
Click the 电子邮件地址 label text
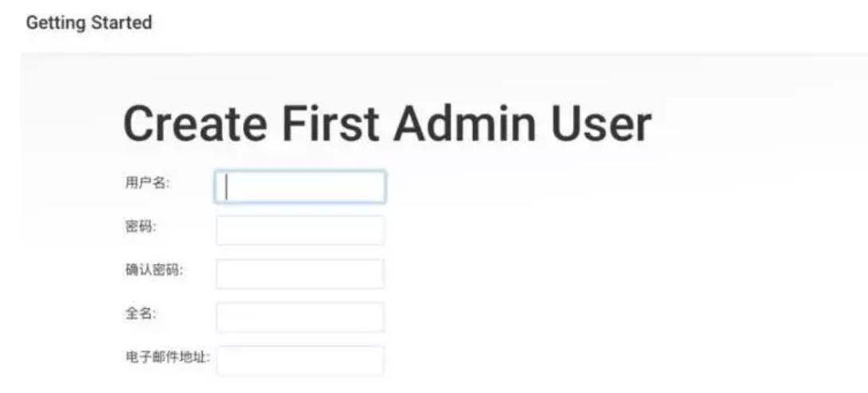coord(168,357)
